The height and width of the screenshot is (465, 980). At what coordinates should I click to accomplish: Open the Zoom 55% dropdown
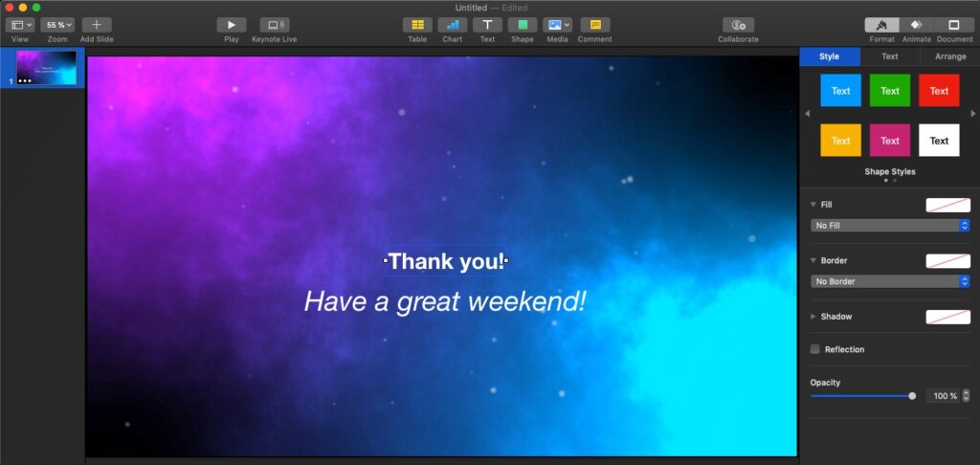57,25
